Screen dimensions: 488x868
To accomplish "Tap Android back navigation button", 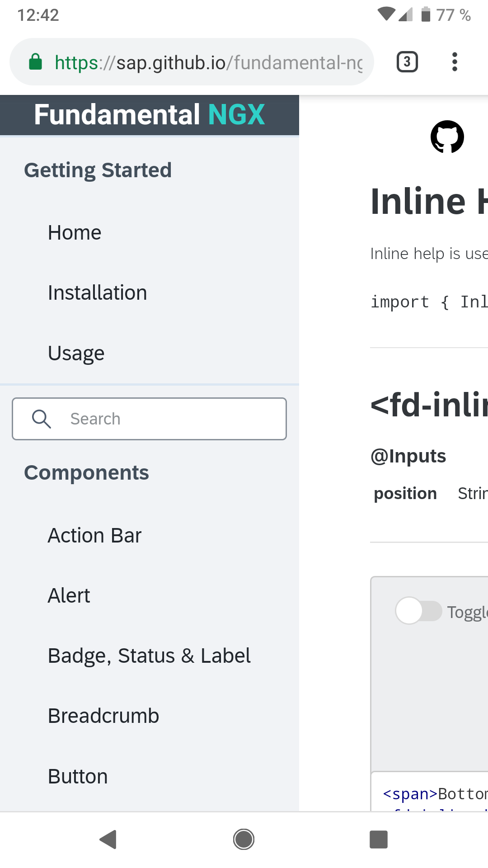I will pos(108,840).
